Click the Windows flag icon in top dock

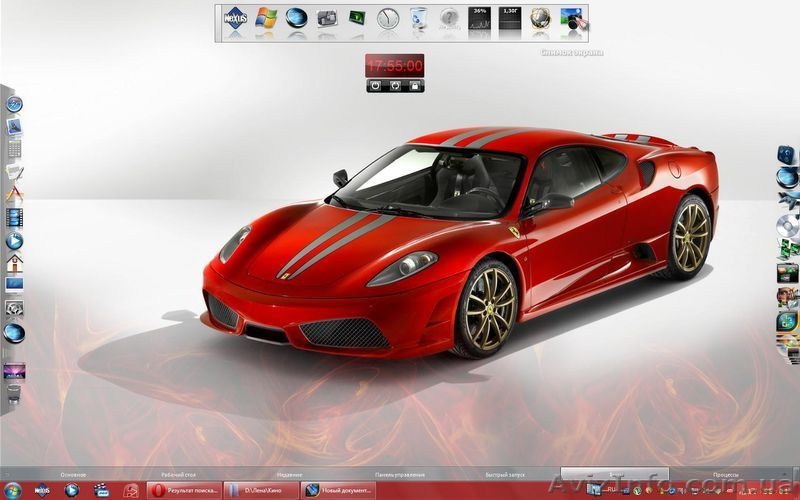pyautogui.click(x=266, y=18)
